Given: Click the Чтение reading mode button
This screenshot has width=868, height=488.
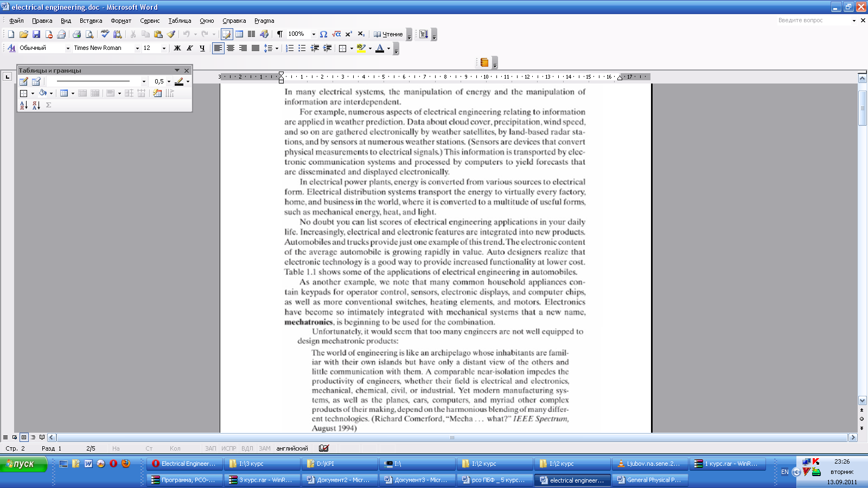Looking at the screenshot, I should coord(388,34).
